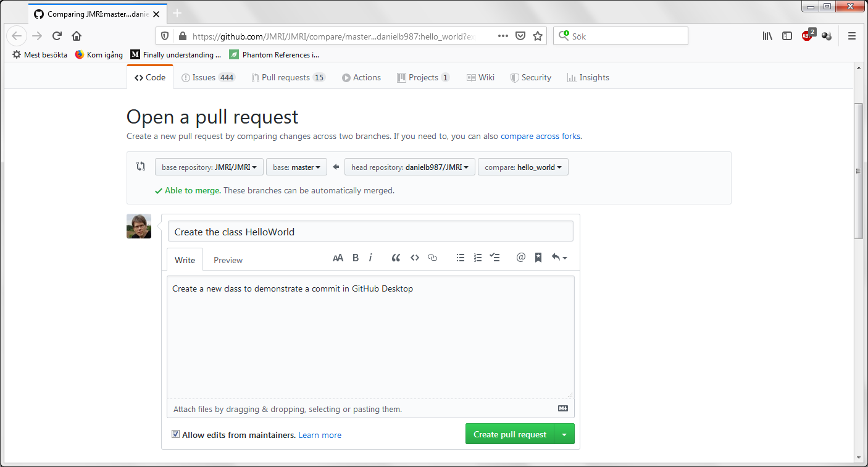Mention a user with the @ icon
This screenshot has height=467, width=868.
click(x=520, y=258)
